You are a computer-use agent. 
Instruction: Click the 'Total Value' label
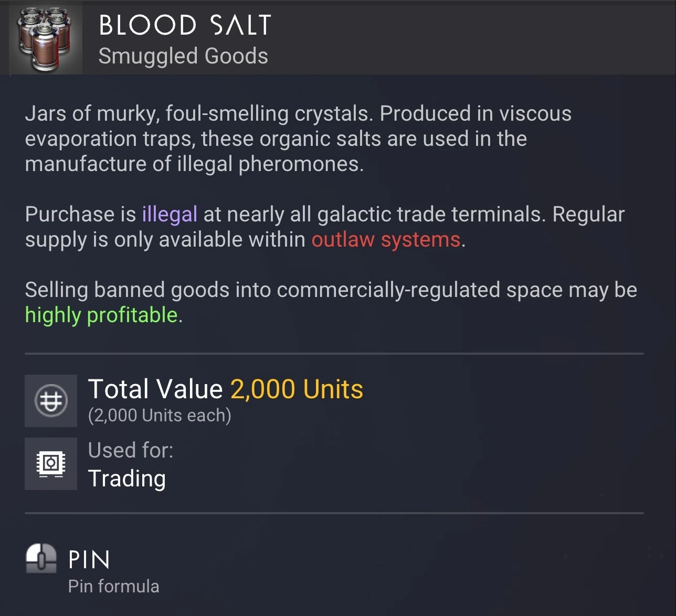point(155,389)
